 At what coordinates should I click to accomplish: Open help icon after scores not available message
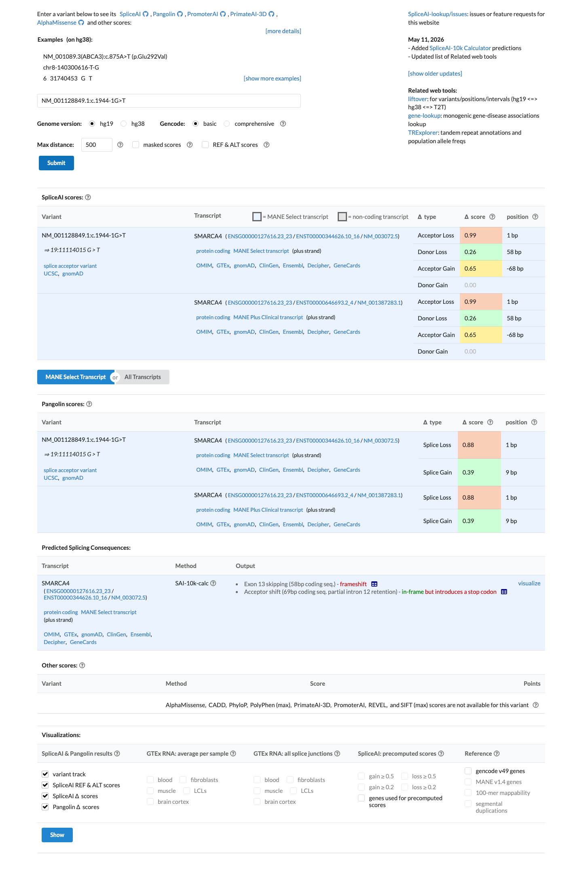point(536,705)
